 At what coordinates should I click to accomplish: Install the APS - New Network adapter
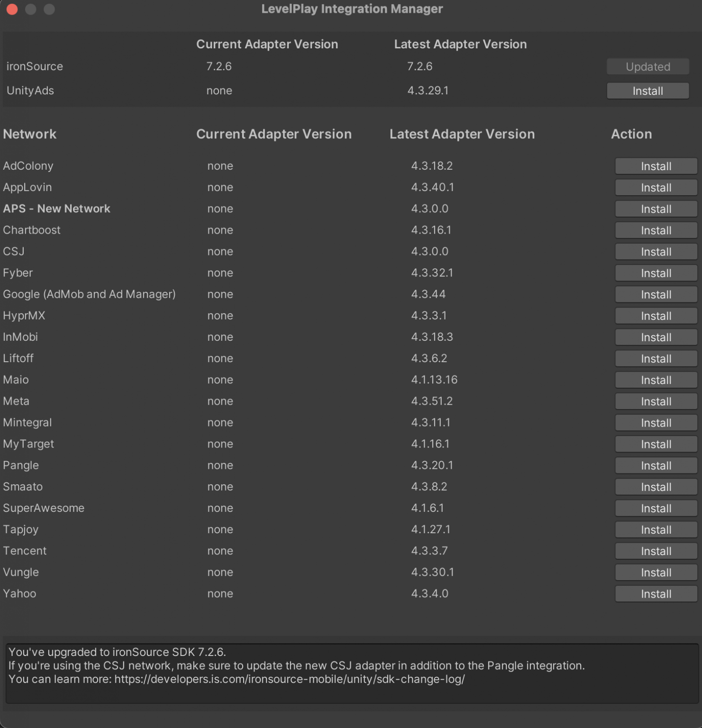pyautogui.click(x=656, y=209)
